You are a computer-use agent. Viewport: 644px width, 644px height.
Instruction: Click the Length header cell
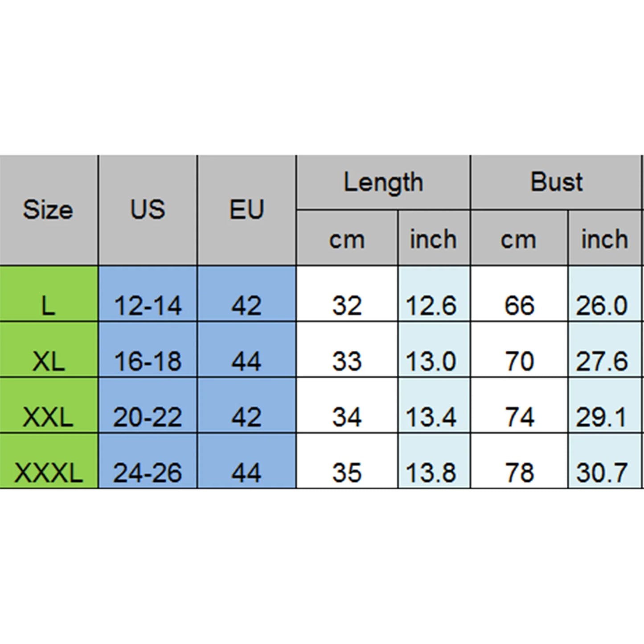383,182
